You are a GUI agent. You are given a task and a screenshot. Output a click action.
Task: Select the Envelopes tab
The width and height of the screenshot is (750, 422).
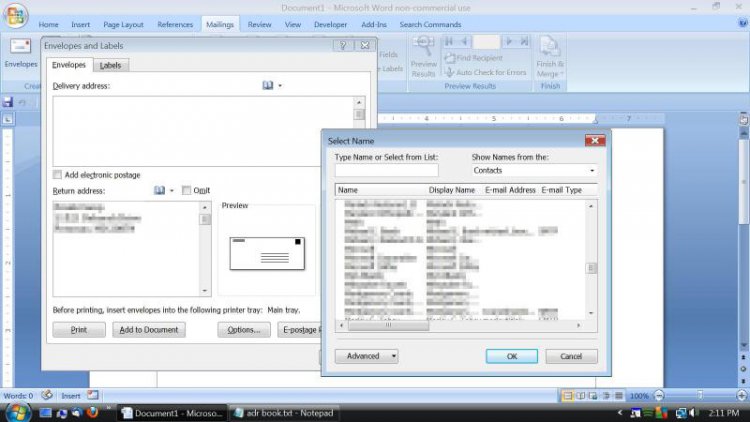pos(69,65)
